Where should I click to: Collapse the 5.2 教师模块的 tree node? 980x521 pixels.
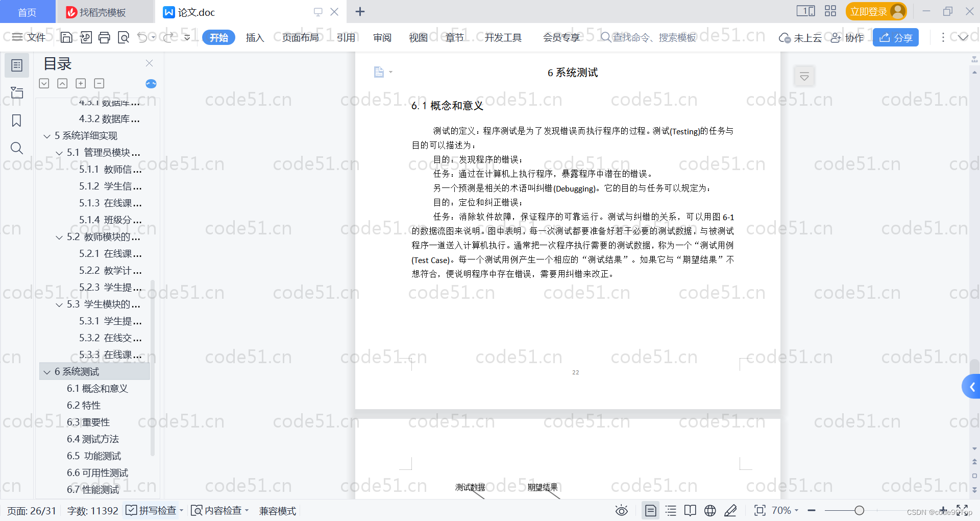tap(59, 237)
